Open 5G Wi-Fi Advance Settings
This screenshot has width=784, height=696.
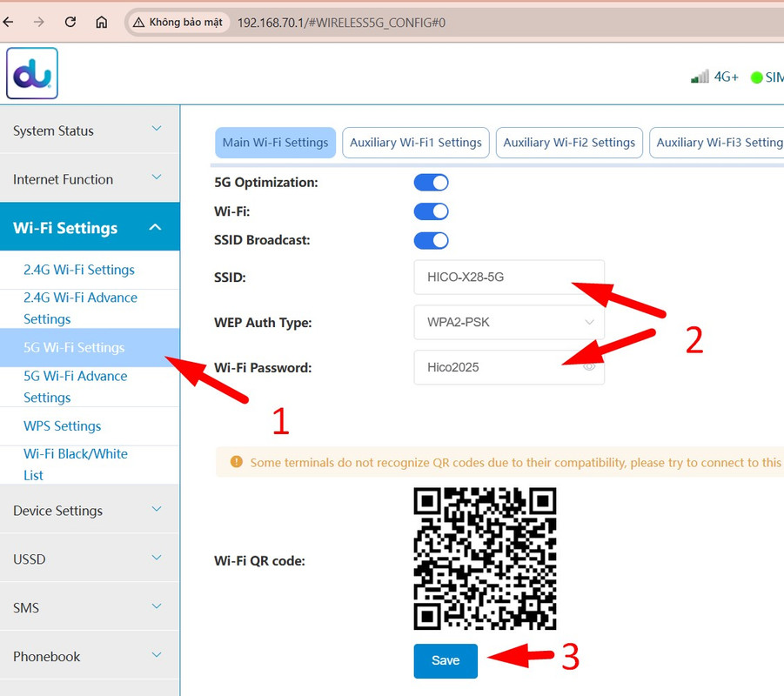75,386
